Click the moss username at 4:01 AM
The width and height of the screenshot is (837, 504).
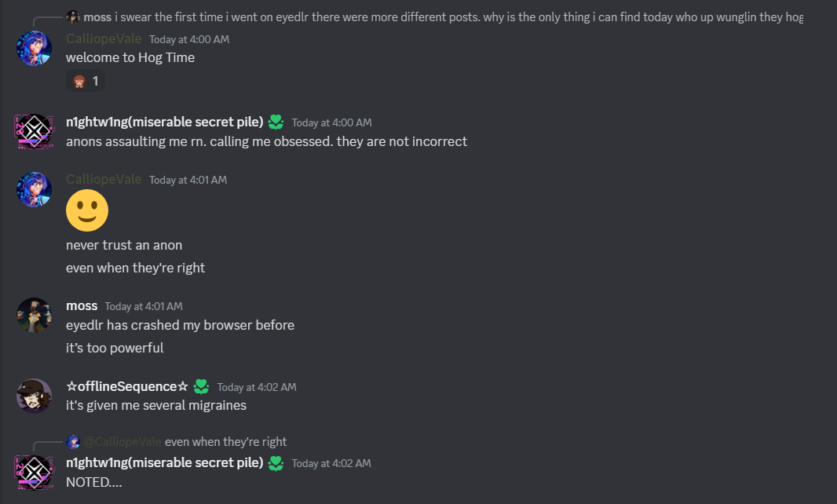click(x=82, y=305)
